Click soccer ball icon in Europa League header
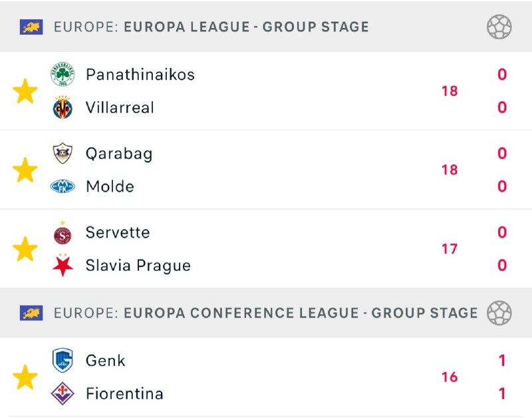 (499, 27)
